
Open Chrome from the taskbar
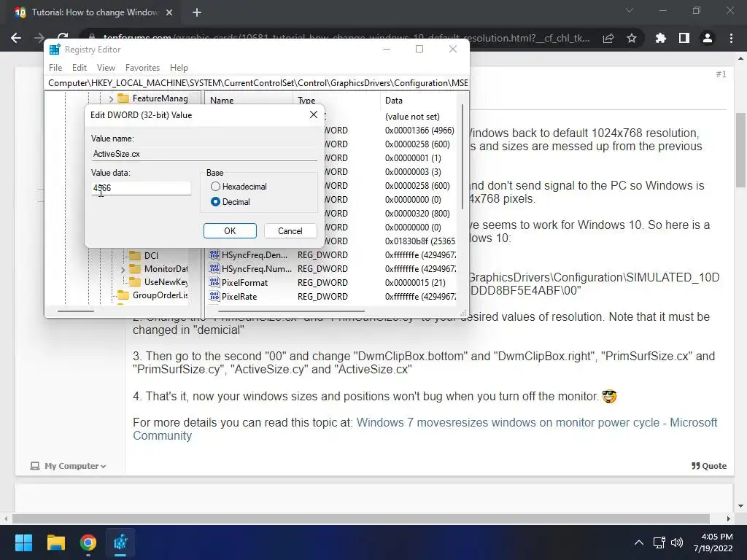tap(88, 542)
